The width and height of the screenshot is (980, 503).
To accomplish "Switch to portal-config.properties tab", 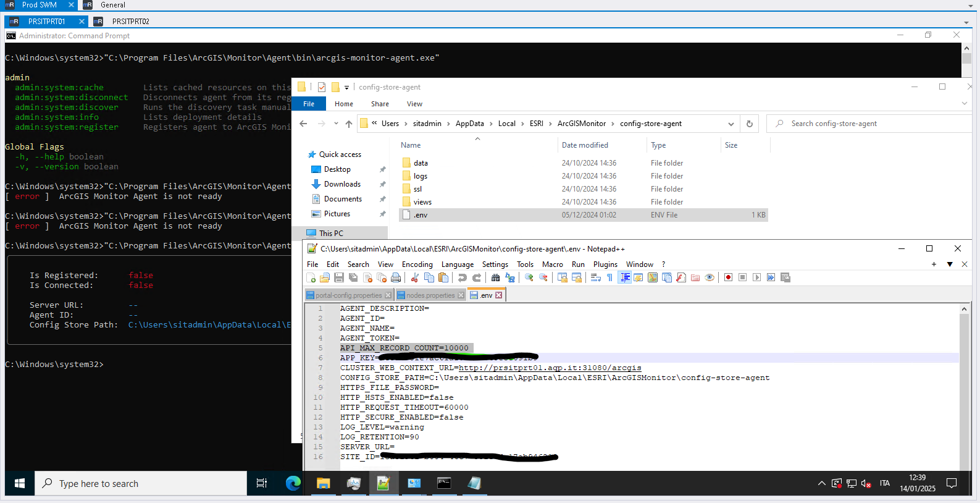I will [x=349, y=295].
